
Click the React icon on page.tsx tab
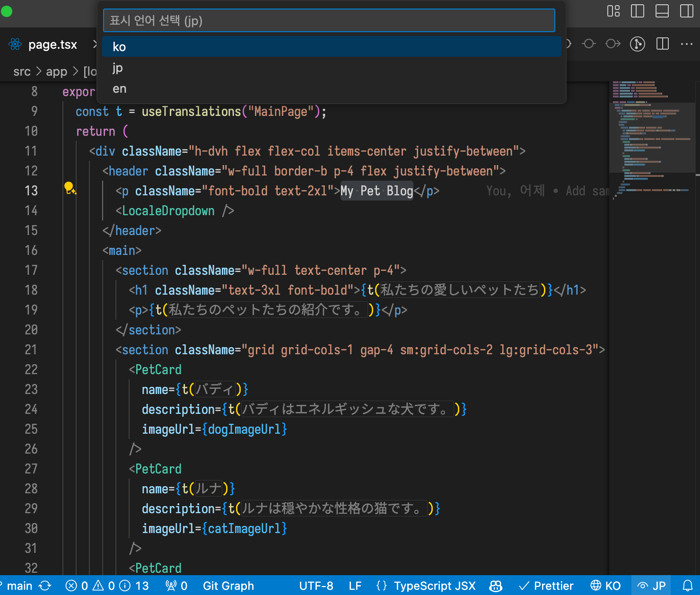(x=15, y=44)
